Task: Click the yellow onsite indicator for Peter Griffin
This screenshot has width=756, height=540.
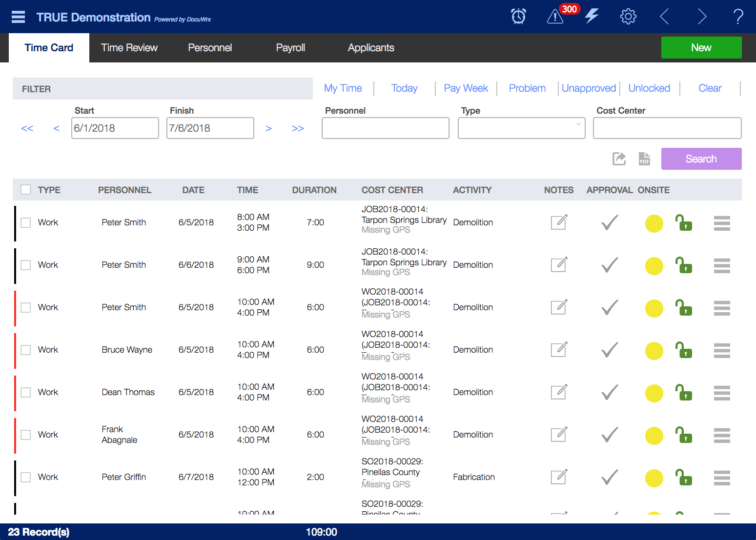Action: click(x=654, y=478)
